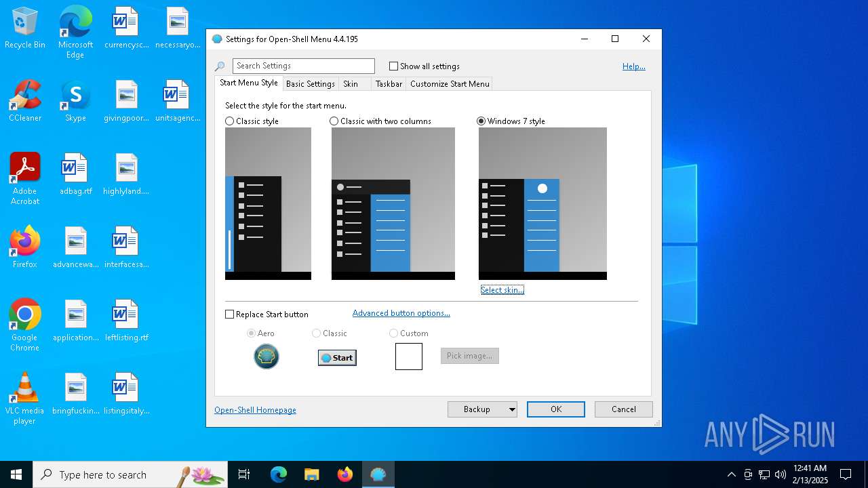Image resolution: width=868 pixels, height=488 pixels.
Task: Switch to the Start Menu Style tab
Action: coord(249,83)
